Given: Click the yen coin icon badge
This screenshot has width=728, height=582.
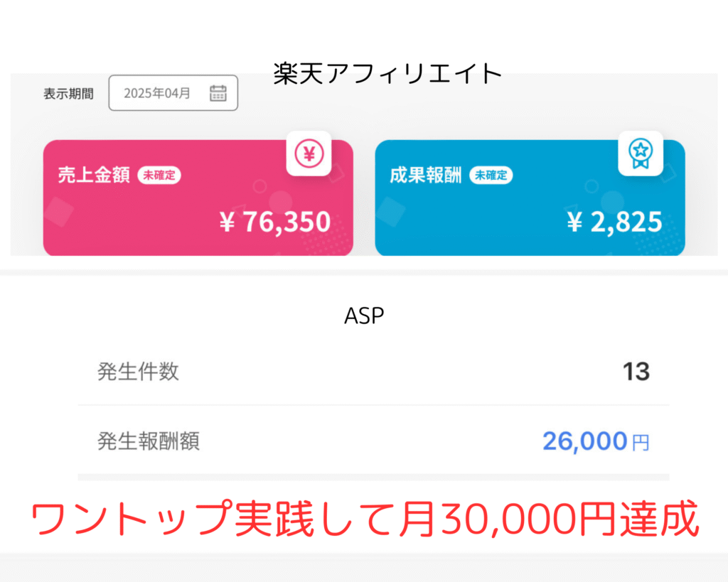Looking at the screenshot, I should click(309, 153).
